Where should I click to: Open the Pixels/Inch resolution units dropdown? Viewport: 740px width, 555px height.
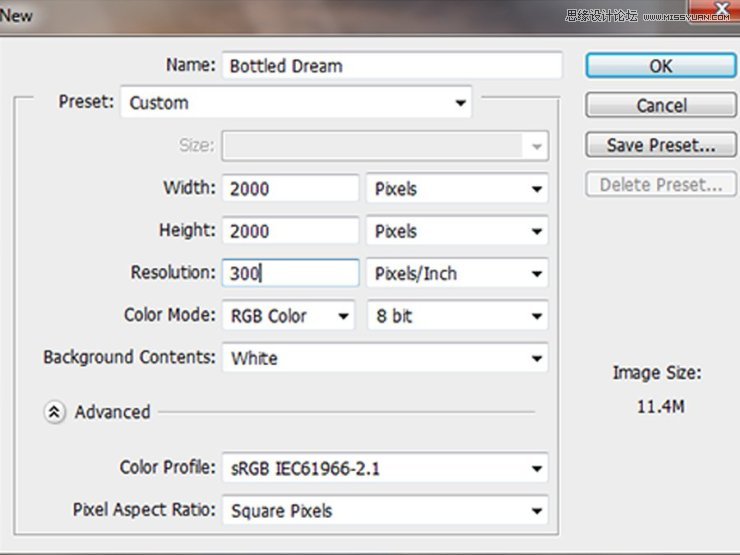click(x=457, y=273)
